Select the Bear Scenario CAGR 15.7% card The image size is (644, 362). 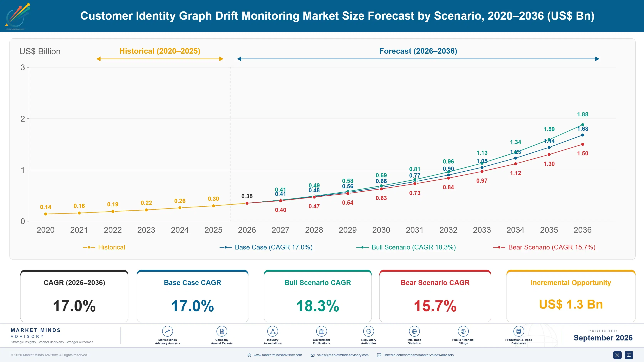[x=435, y=296]
